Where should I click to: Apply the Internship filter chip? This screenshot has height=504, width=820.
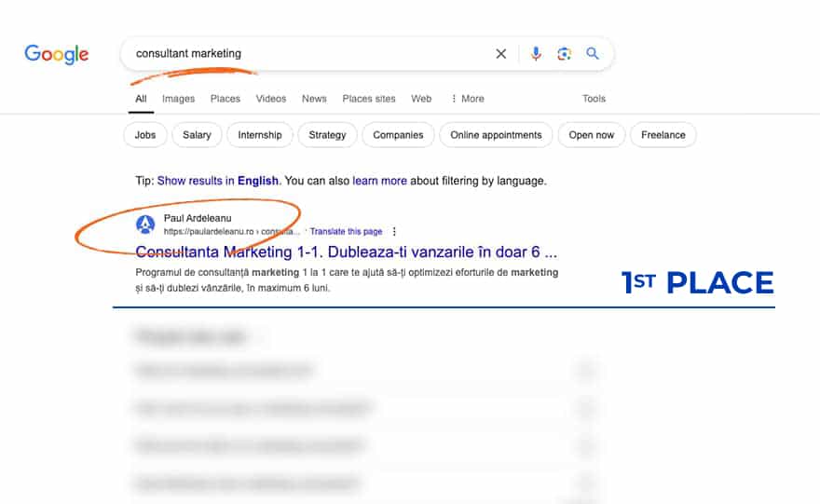click(x=260, y=135)
